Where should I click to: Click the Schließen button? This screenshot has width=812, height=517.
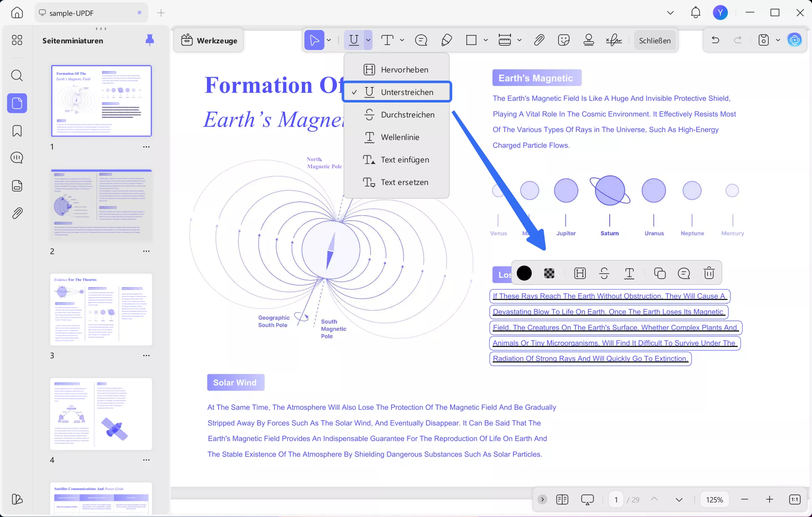(x=655, y=40)
